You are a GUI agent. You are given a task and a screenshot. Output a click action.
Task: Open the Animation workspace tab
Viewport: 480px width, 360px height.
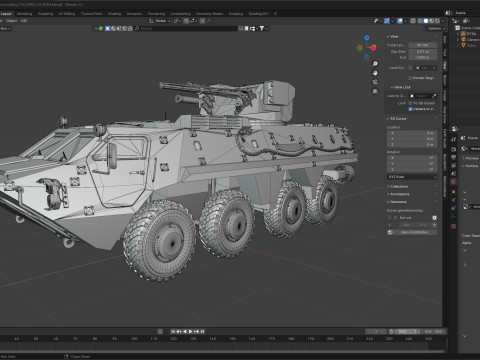coord(135,14)
